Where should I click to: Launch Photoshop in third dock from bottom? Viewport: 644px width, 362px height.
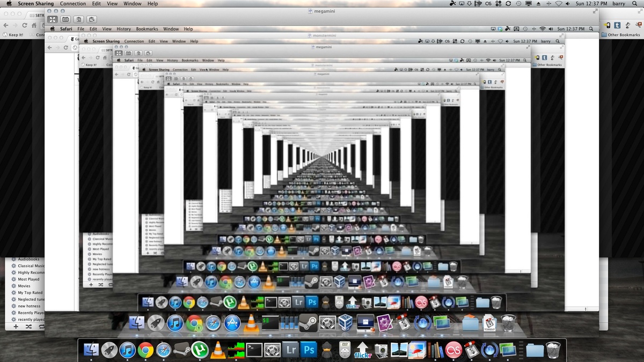(x=312, y=302)
